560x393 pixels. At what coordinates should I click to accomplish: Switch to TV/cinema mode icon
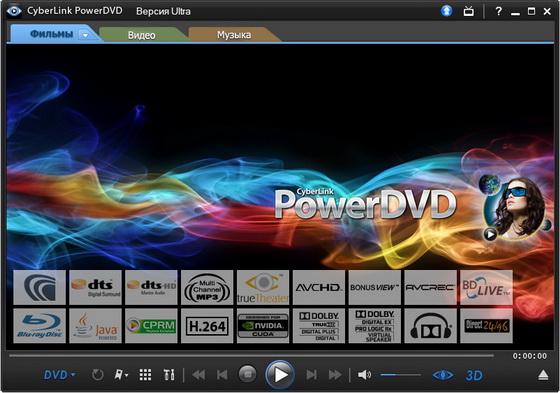(469, 11)
